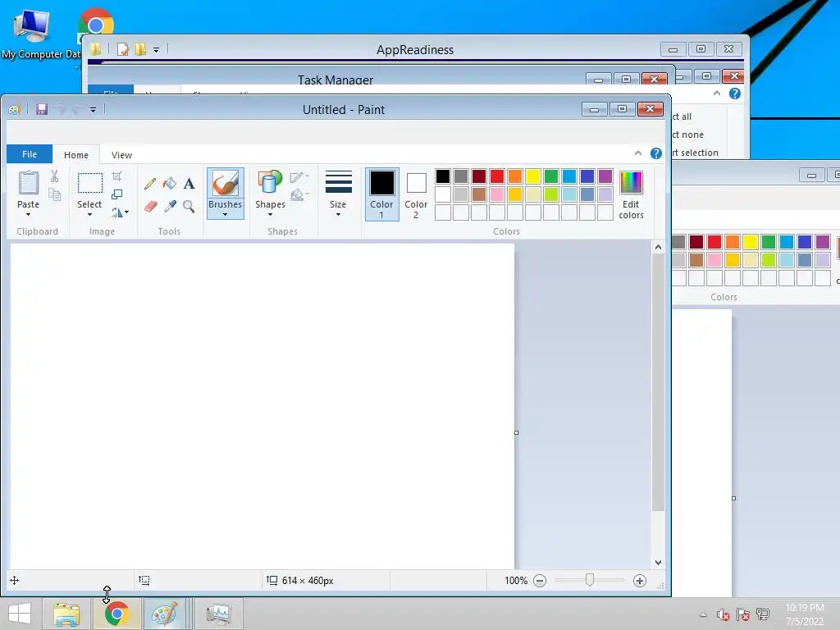The width and height of the screenshot is (840, 630).
Task: Select the Color picker eyedropper tool
Action: tap(170, 206)
